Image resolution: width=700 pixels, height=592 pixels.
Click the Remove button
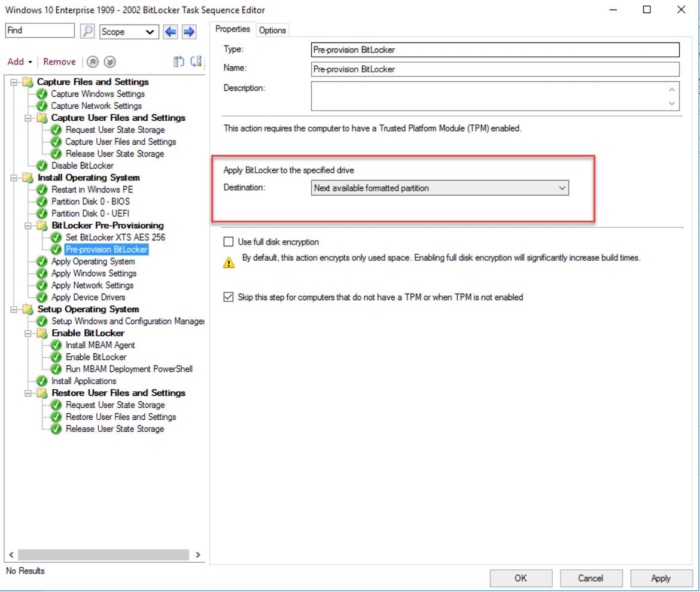click(59, 62)
